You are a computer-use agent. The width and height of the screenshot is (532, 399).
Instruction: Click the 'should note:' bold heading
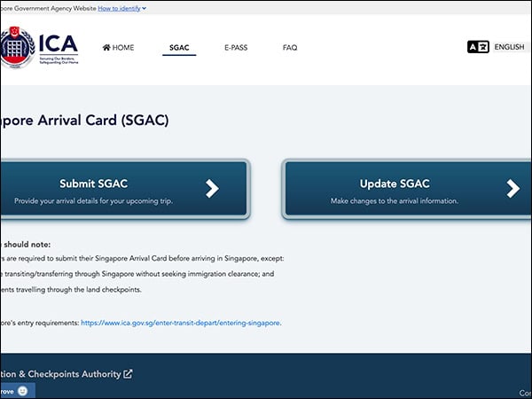click(x=27, y=245)
